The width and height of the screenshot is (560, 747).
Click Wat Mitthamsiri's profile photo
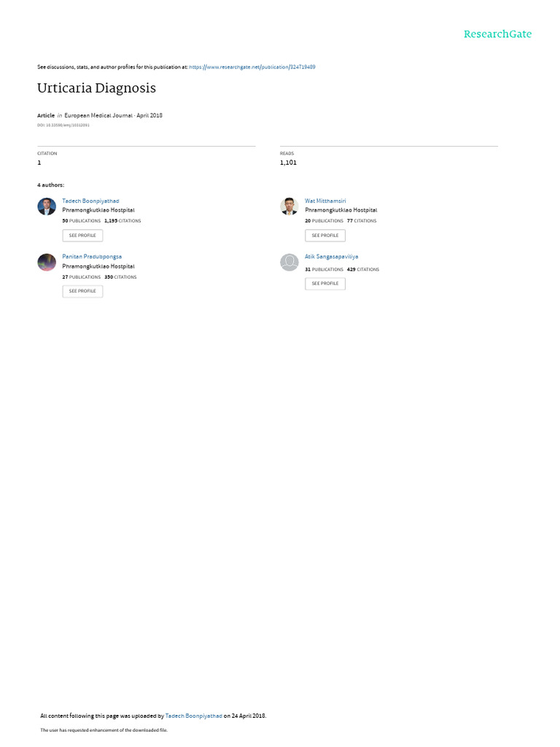click(289, 206)
